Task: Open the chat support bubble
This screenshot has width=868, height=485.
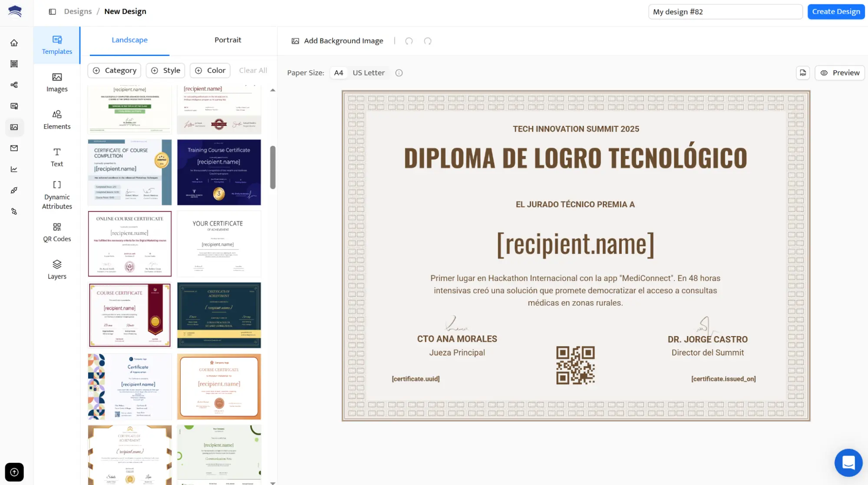Action: (848, 462)
